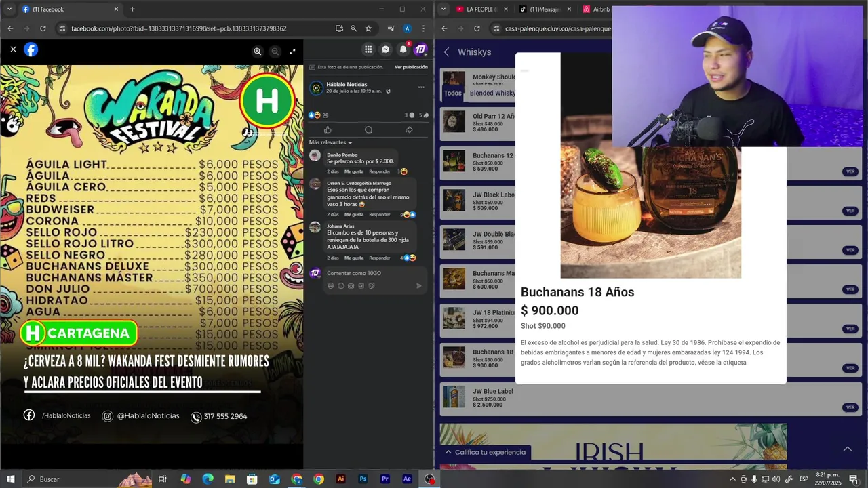Click VER on the JW Black Label row
This screenshot has width=868, height=488.
[850, 211]
